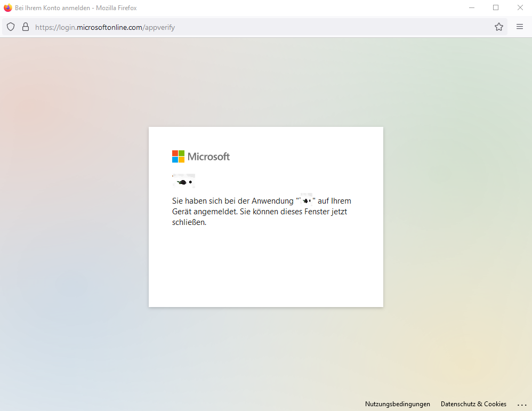Open the tracking protection shield icon

tap(11, 27)
